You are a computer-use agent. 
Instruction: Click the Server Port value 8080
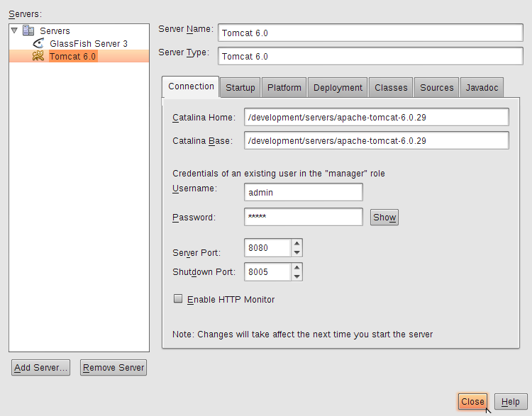267,248
